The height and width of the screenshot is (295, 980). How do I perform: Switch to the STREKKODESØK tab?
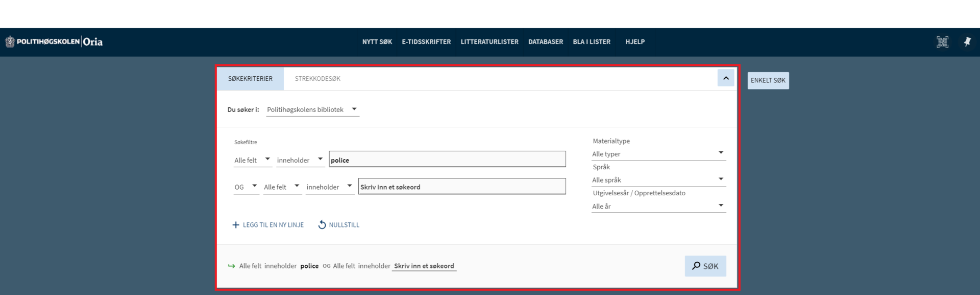tap(317, 79)
